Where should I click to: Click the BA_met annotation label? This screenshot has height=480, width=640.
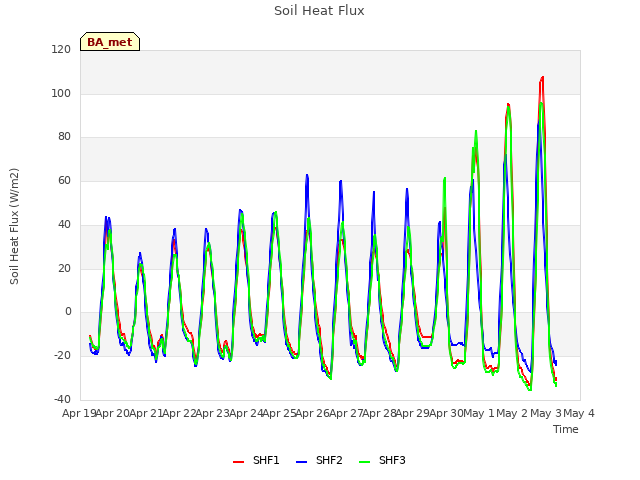click(110, 42)
